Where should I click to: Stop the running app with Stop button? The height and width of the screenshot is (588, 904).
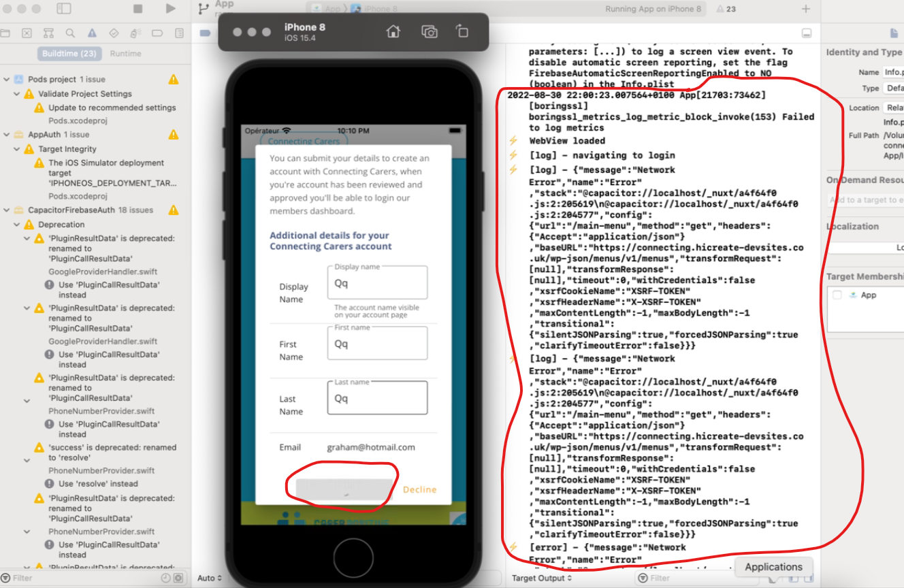click(138, 9)
